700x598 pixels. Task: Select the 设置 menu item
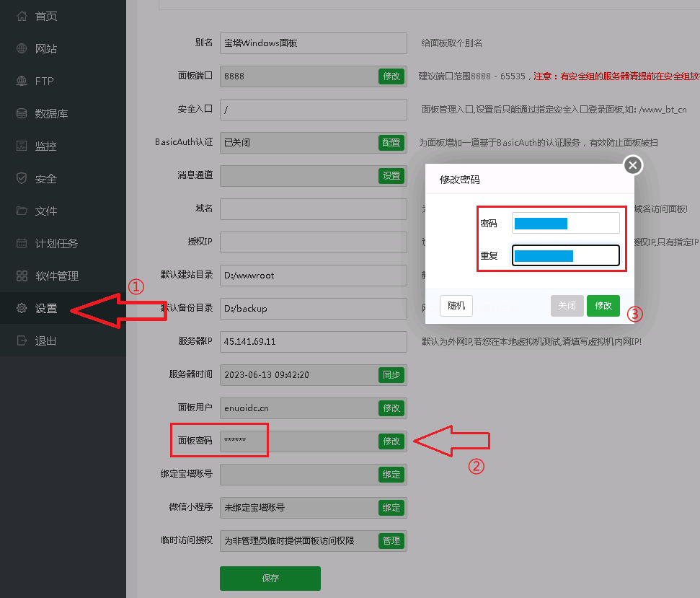[x=46, y=308]
